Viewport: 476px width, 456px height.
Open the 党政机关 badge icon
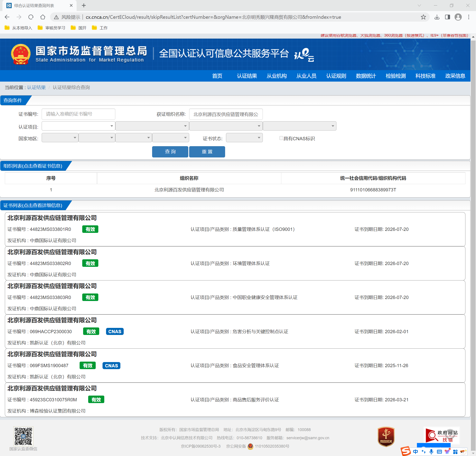coord(386,437)
